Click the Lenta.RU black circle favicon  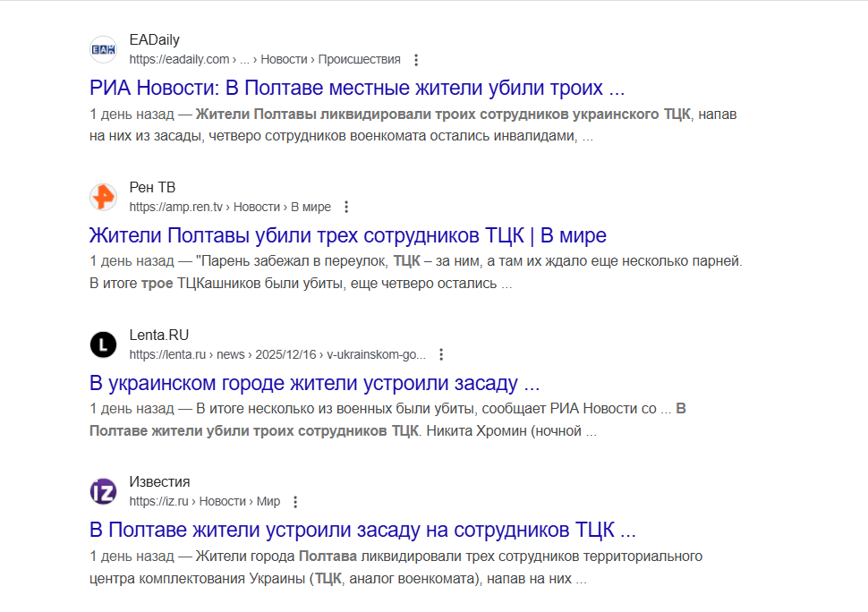104,344
